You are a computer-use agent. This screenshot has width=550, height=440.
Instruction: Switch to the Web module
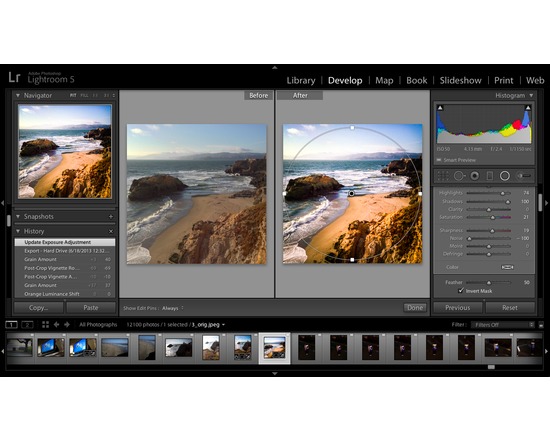tap(535, 81)
